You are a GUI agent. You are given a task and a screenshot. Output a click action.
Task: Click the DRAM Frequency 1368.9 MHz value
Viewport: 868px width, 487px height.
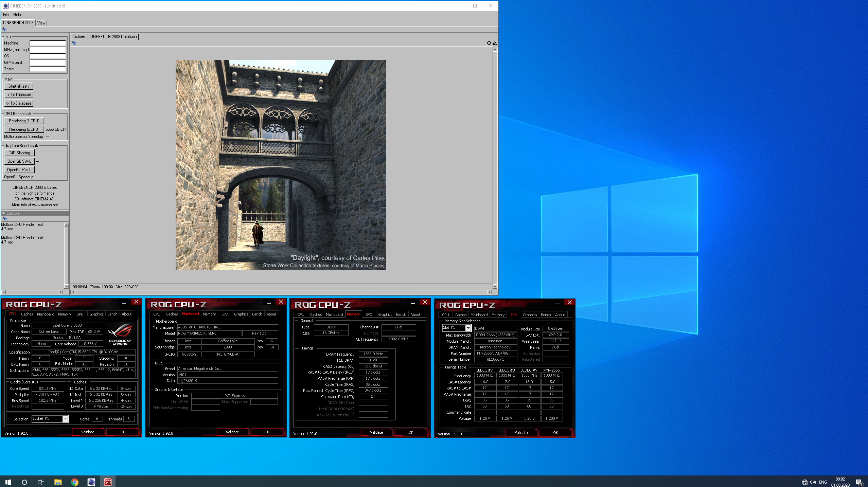pos(373,354)
